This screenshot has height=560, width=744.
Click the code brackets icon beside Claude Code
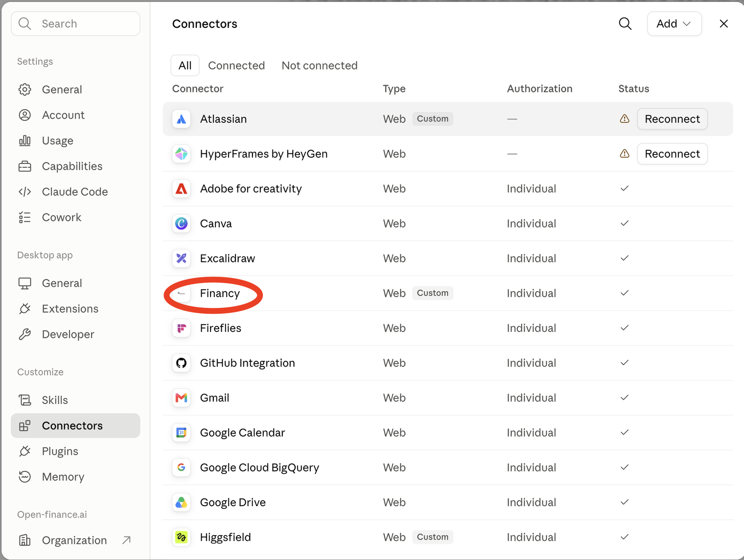[25, 192]
